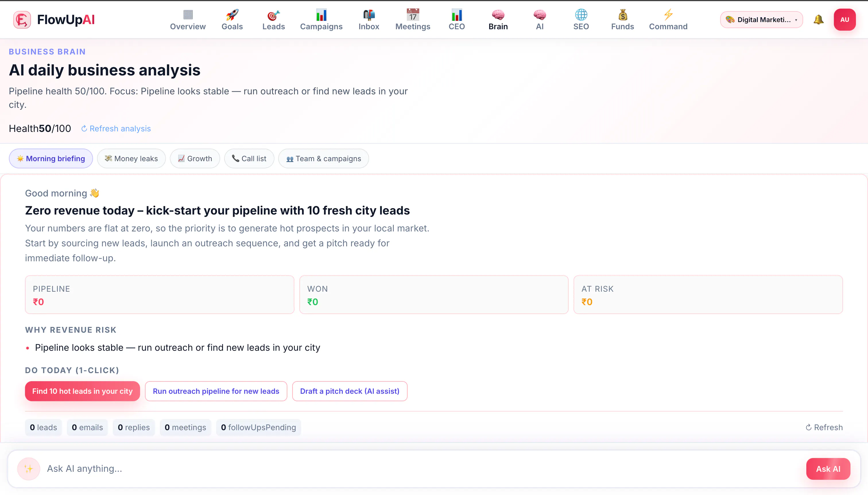
Task: Click the Good morning greeting text
Action: click(62, 193)
